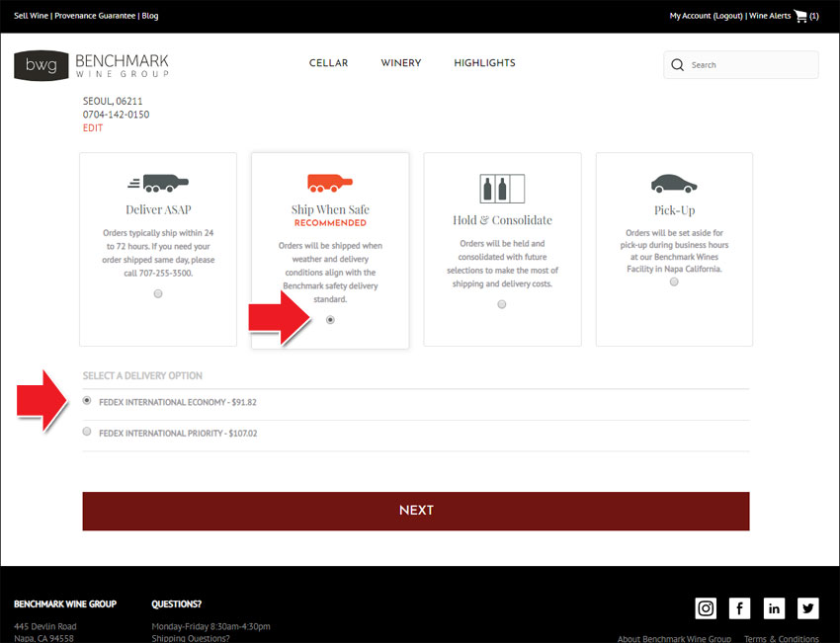Viewport: 840px width, 643px height.
Task: Select the Ship When Safe radio button
Action: (x=330, y=320)
